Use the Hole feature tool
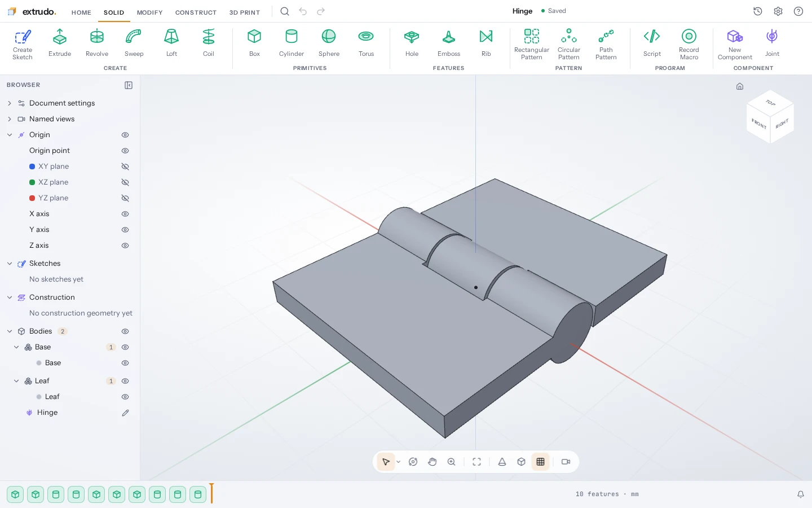Image resolution: width=812 pixels, height=508 pixels. point(412,44)
